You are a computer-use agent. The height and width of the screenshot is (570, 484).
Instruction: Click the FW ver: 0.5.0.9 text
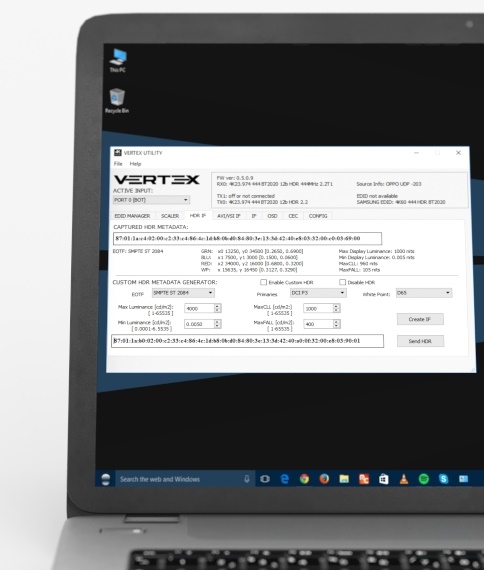pyautogui.click(x=235, y=178)
